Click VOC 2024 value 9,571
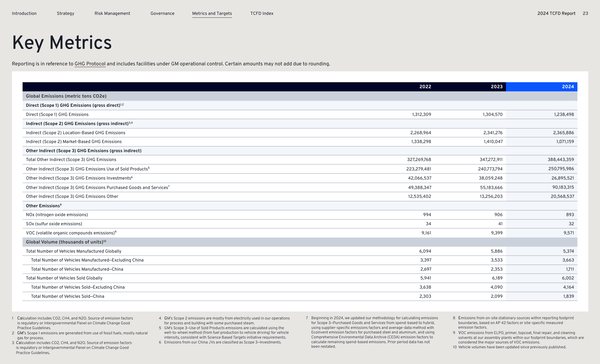Viewport: 600px width, 364px height. pyautogui.click(x=569, y=233)
